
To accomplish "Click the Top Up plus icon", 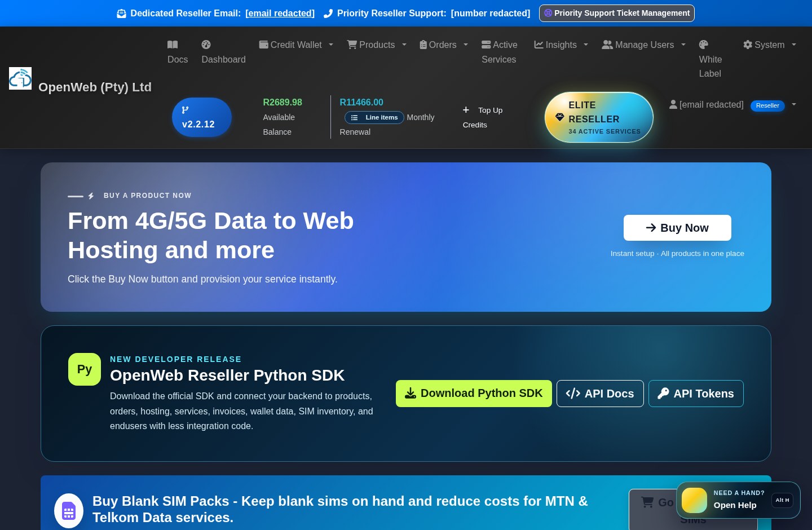I will [x=466, y=110].
